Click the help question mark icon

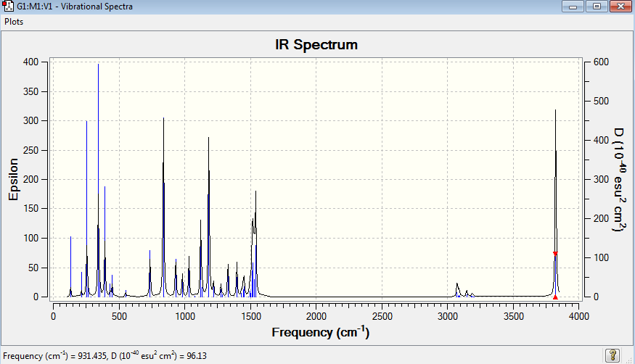tap(613, 355)
